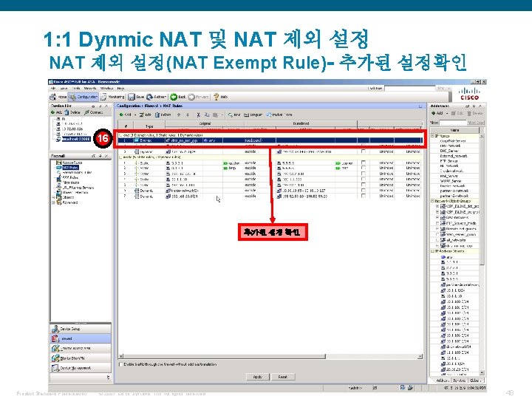The image size is (532, 399).
Task: Enable traffic through firewall without address translation
Action: pos(120,364)
